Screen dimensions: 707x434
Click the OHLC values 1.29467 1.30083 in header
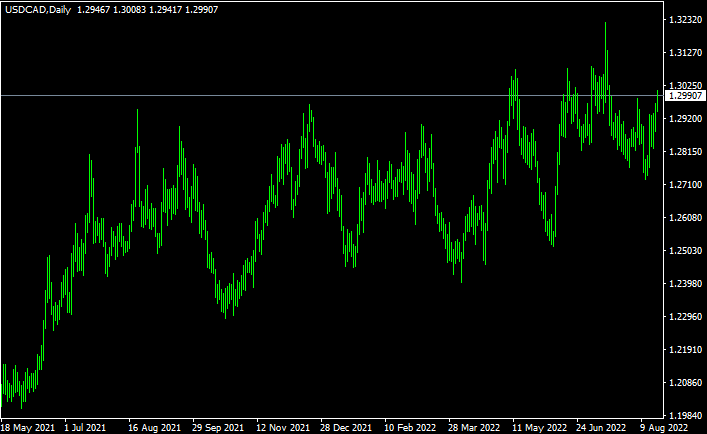click(111, 9)
